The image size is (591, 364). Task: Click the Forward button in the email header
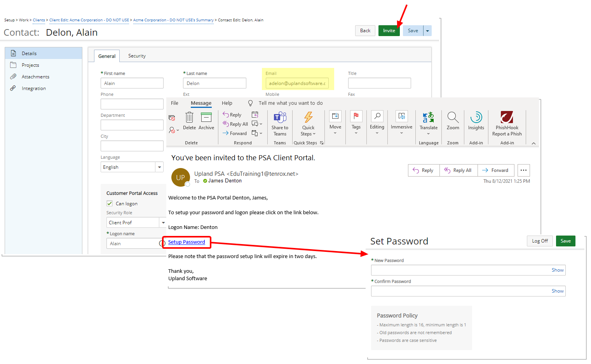click(x=496, y=170)
